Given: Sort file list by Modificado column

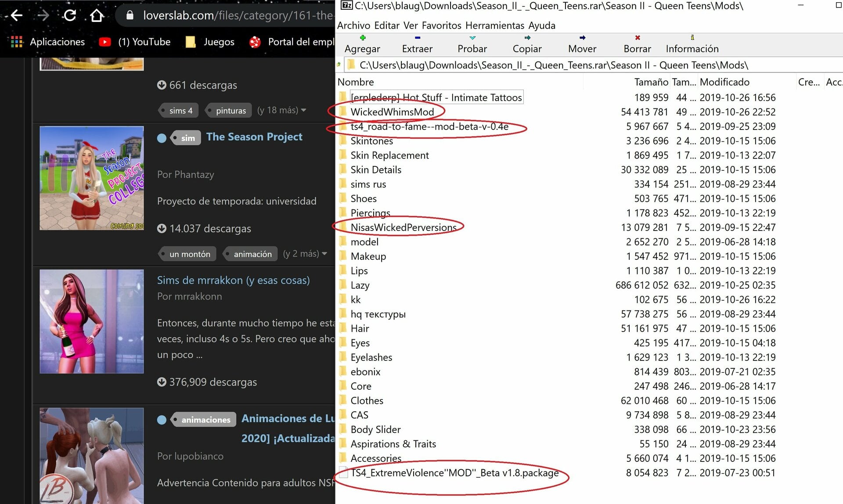Looking at the screenshot, I should 724,82.
